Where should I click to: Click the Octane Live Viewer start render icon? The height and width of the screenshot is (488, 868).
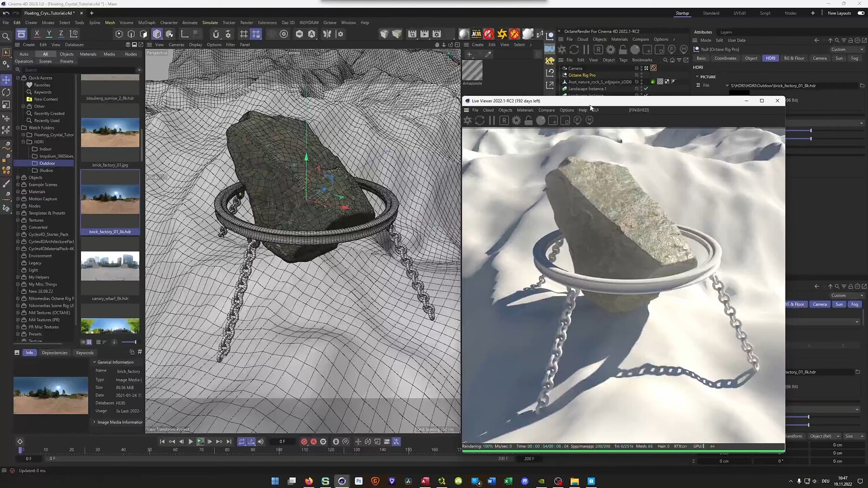(x=468, y=120)
